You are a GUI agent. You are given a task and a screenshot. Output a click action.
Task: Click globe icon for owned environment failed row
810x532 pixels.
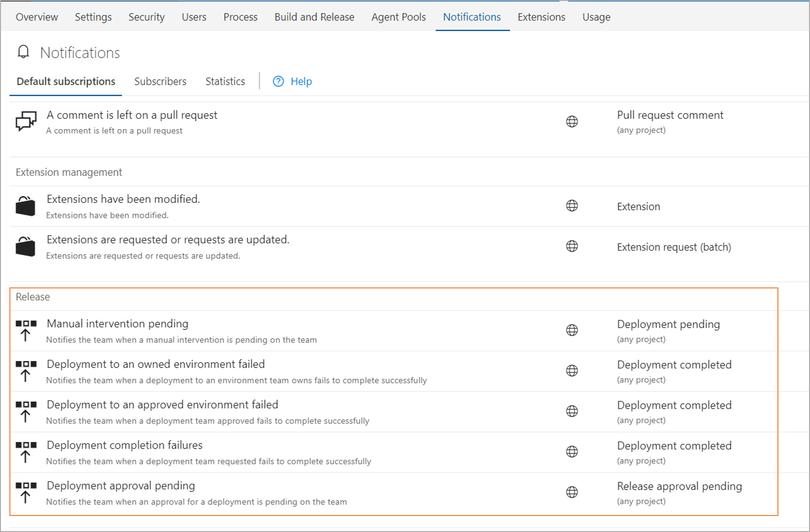572,371
